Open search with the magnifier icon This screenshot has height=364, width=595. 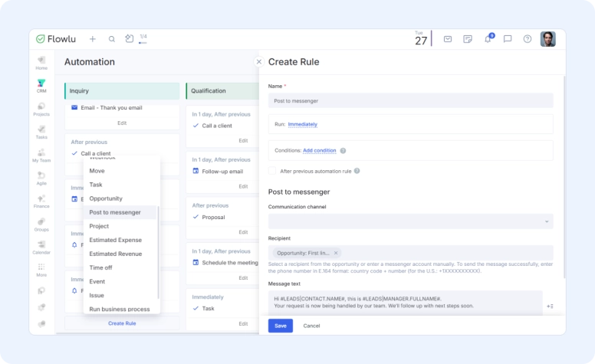pyautogui.click(x=112, y=38)
